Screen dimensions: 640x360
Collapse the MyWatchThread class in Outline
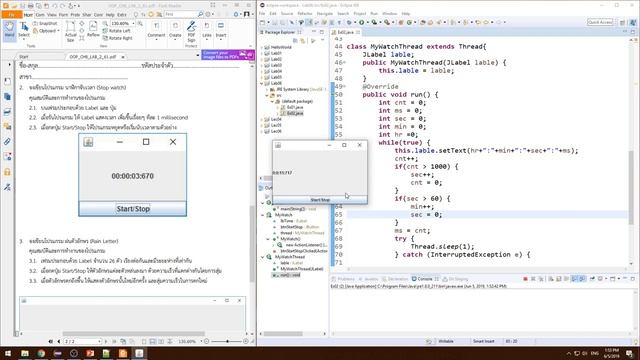[x=262, y=257]
